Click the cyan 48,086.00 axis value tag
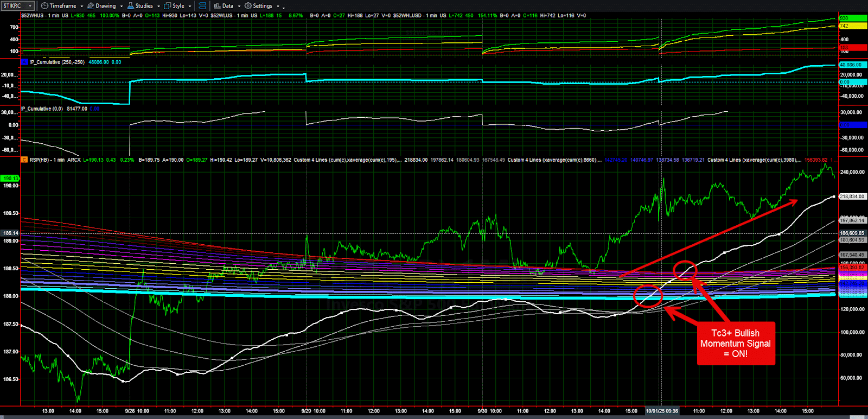The image size is (868, 419). (x=852, y=65)
